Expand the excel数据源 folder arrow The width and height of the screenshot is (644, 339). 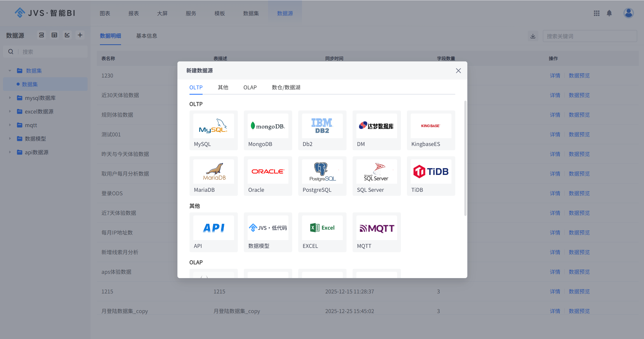(x=10, y=111)
